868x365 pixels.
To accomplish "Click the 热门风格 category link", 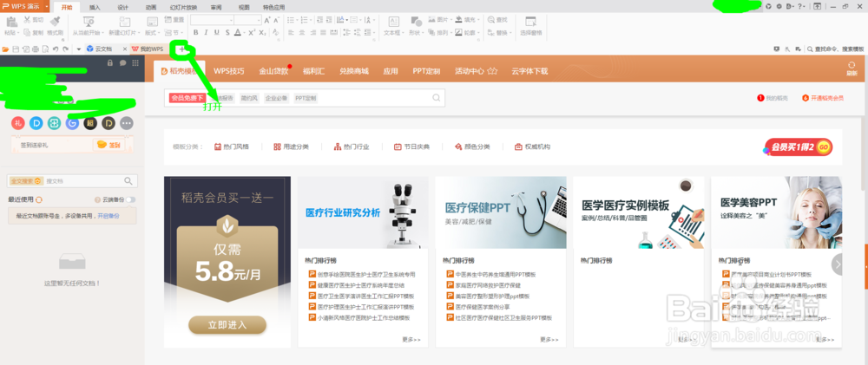I will [x=232, y=147].
